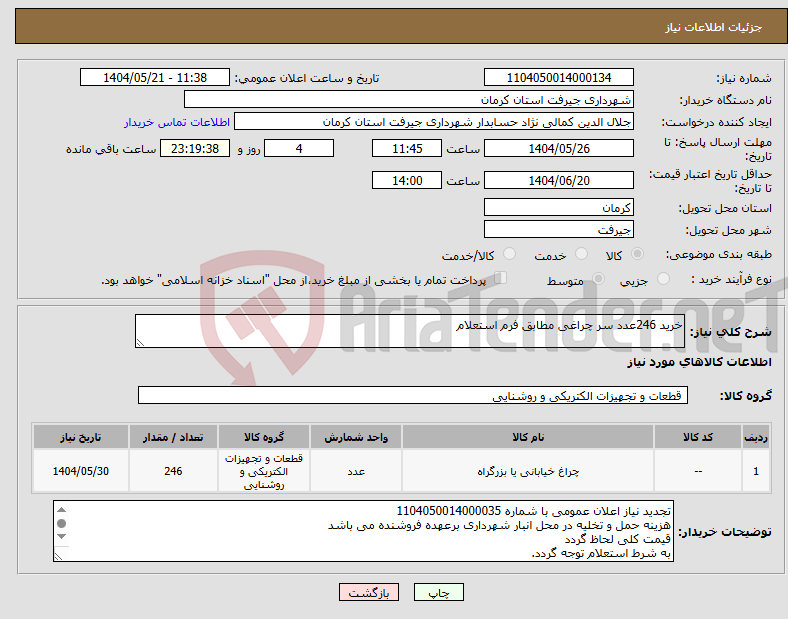This screenshot has height=619, width=788.
Task: Click the نام کالا column header
Action: (528, 437)
